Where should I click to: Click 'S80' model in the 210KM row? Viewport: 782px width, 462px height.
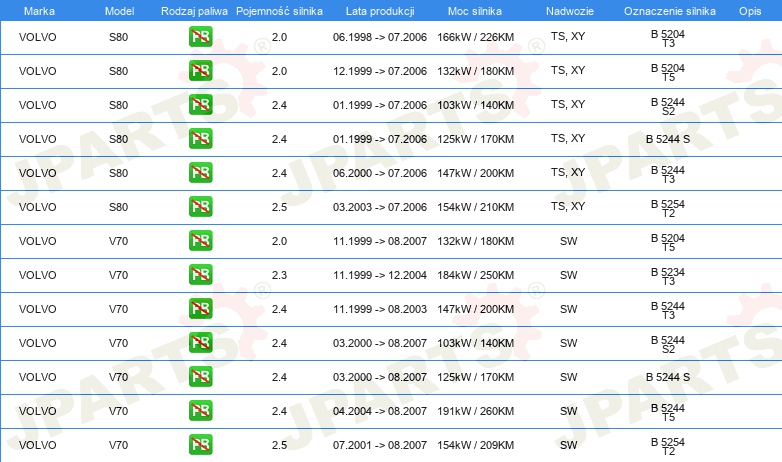click(119, 207)
